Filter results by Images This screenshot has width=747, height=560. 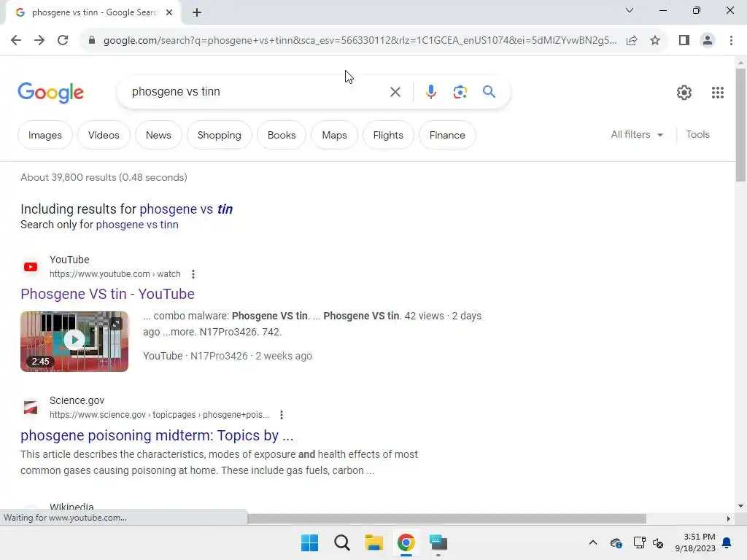click(x=44, y=135)
